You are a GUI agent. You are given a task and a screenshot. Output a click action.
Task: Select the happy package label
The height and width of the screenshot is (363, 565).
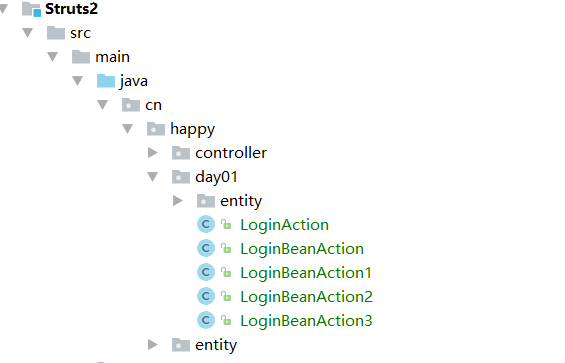click(192, 129)
